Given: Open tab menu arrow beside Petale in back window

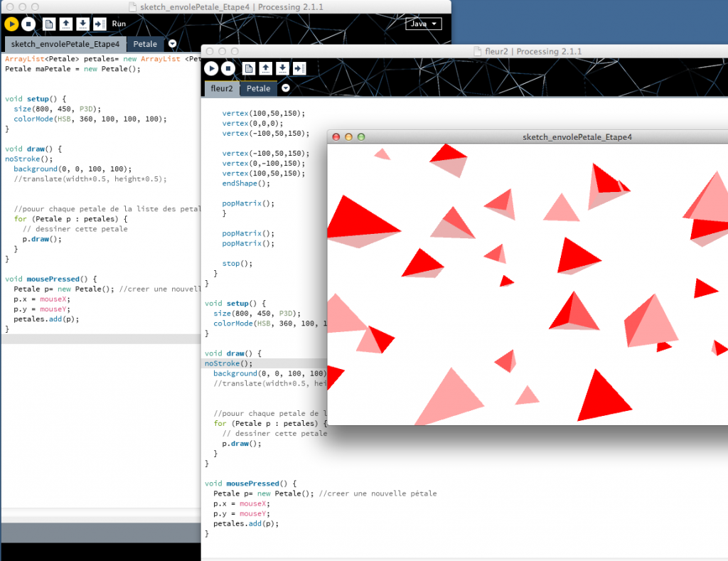Looking at the screenshot, I should click(172, 44).
